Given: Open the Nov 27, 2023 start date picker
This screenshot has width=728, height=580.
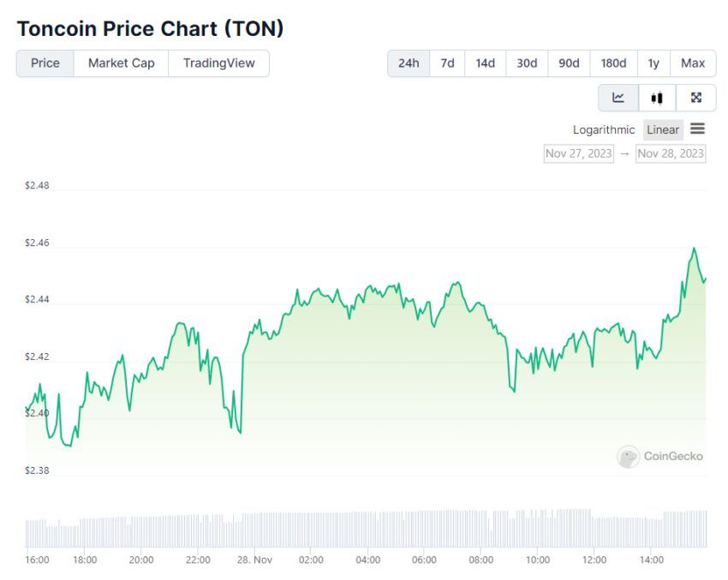Looking at the screenshot, I should click(578, 153).
